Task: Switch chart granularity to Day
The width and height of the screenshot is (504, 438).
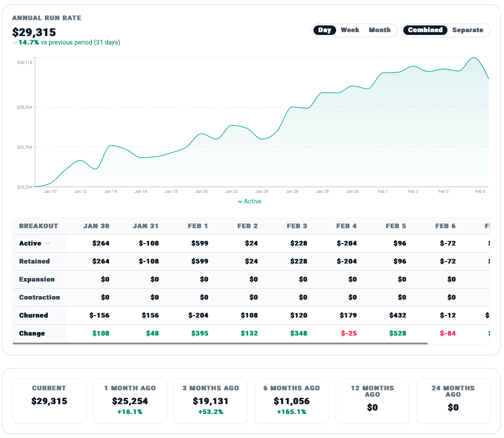Action: pos(324,30)
